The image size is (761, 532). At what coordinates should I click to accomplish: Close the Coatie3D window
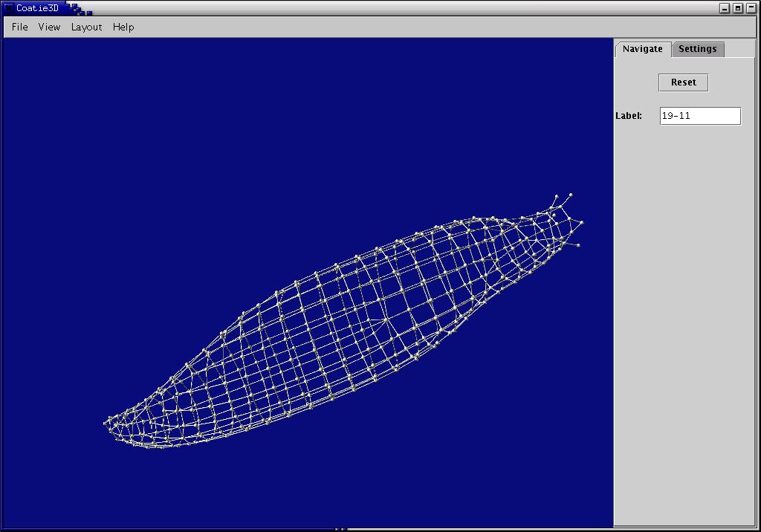tap(751, 8)
